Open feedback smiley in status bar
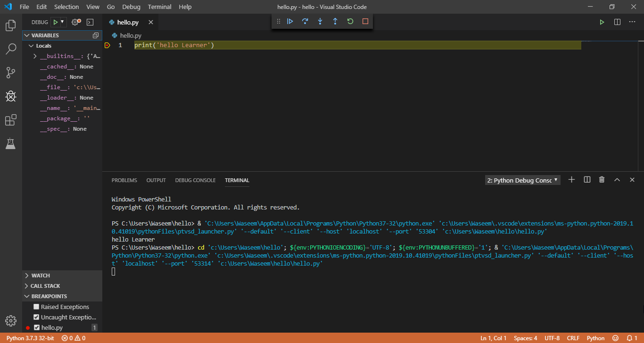The image size is (644, 343). click(x=615, y=338)
